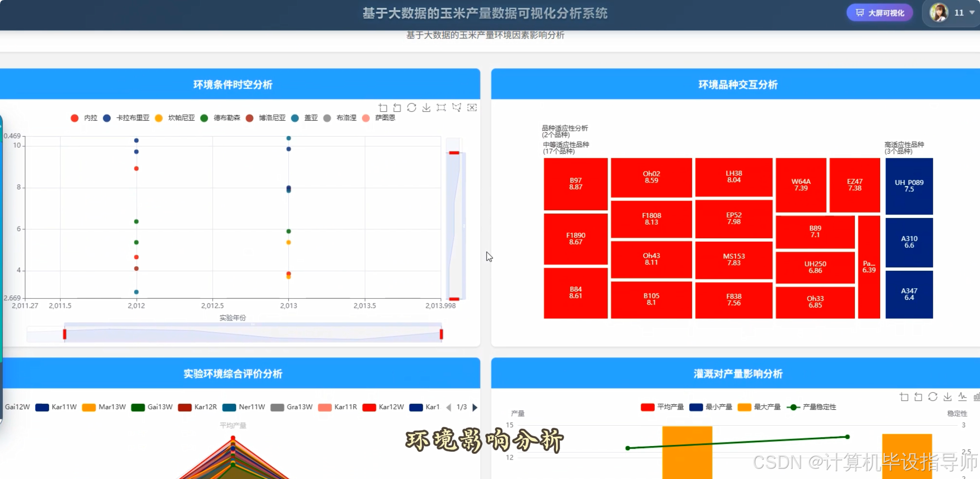
Task: Click the 基于大数据的玉米产量环境因素影响分析 link
Action: pos(486,35)
